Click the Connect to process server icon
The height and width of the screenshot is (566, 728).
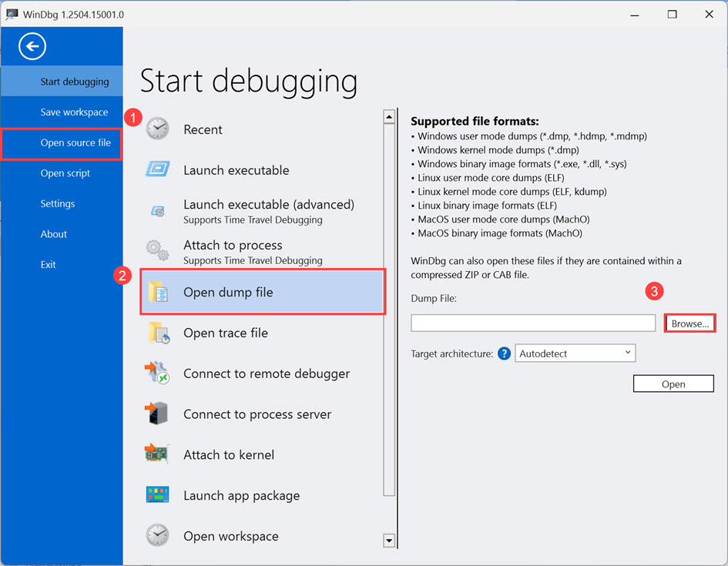[156, 414]
